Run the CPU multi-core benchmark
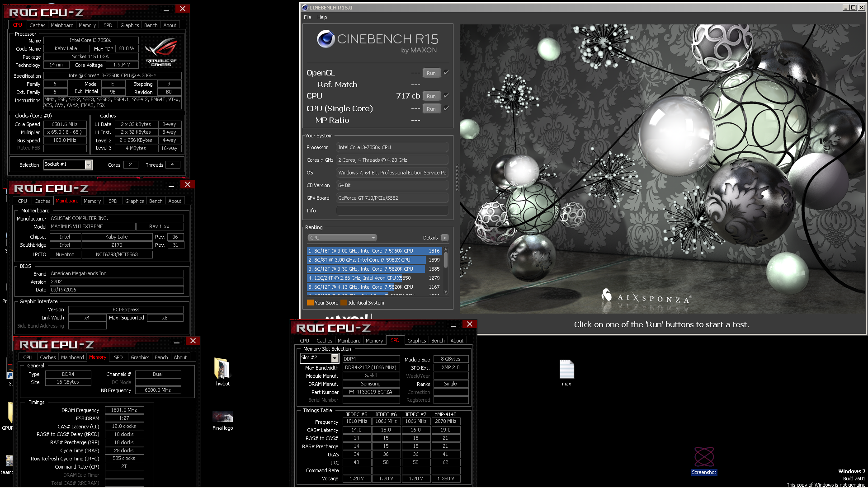This screenshot has height=488, width=868. click(x=431, y=96)
